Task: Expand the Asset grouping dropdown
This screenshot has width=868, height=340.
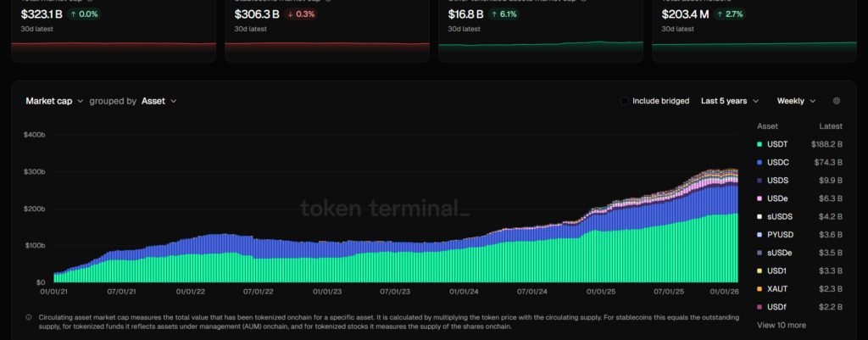Action: pos(159,101)
